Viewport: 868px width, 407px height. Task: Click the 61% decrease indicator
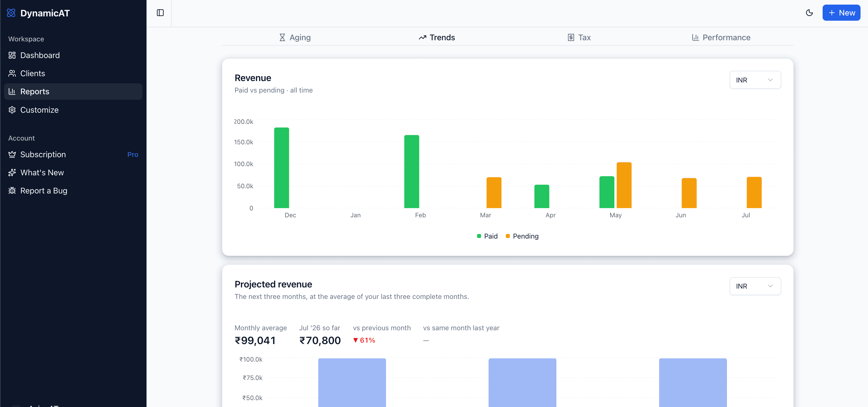(364, 340)
